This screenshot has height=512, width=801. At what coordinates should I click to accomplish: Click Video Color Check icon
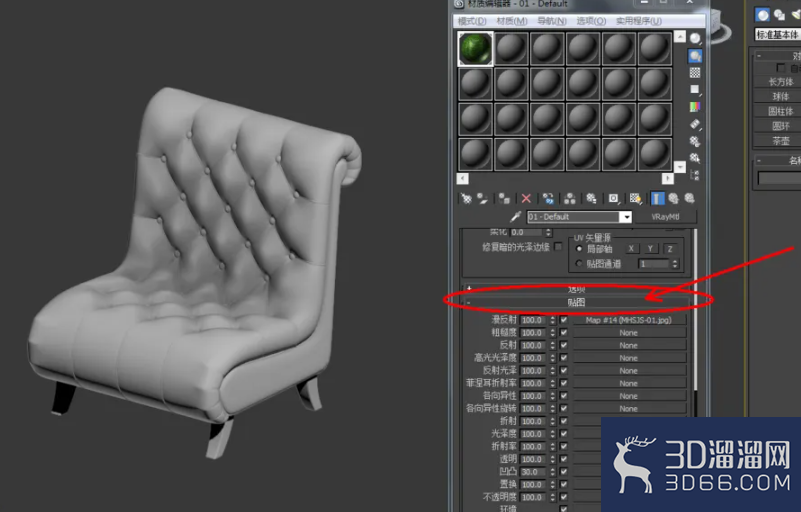click(695, 106)
